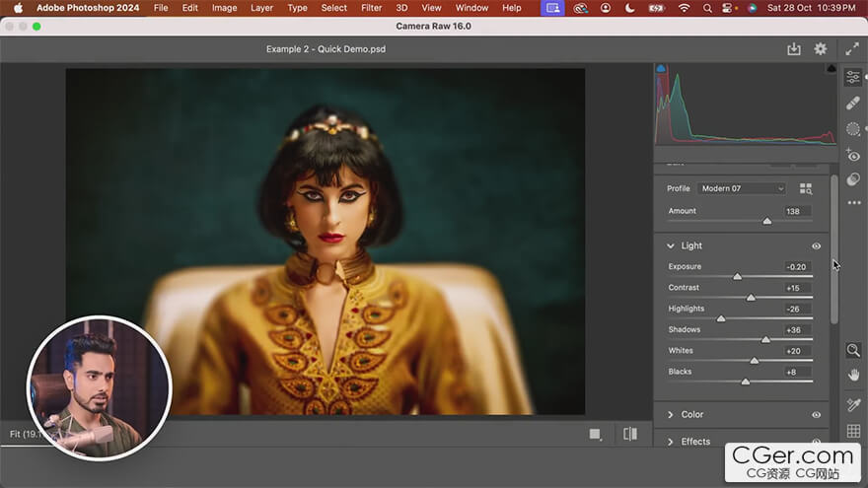The height and width of the screenshot is (488, 868).
Task: Click the Contrast slider handle
Action: (751, 297)
